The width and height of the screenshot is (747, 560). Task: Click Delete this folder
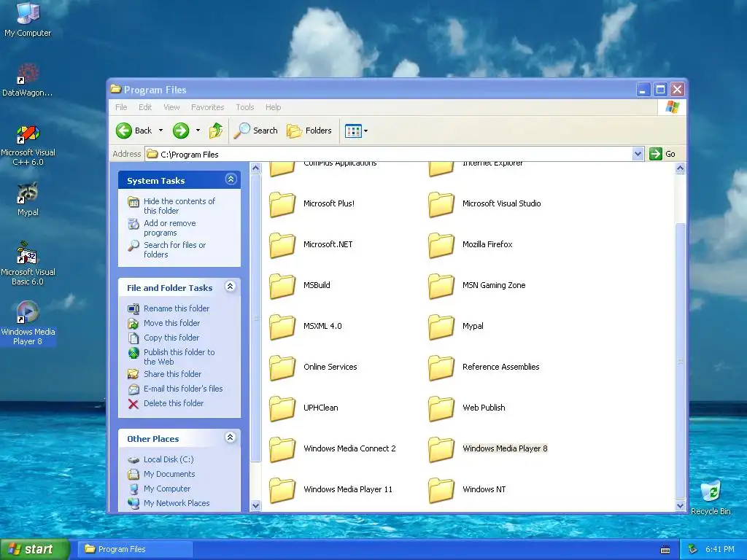tap(174, 403)
